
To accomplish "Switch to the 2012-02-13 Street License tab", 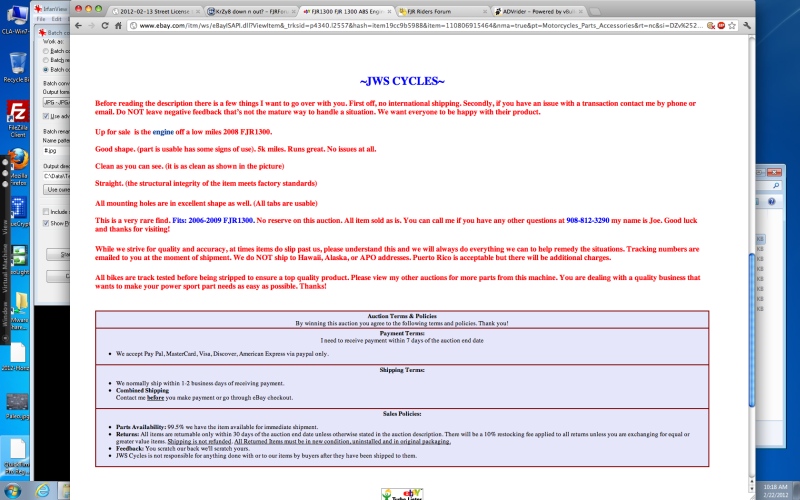I will point(155,11).
